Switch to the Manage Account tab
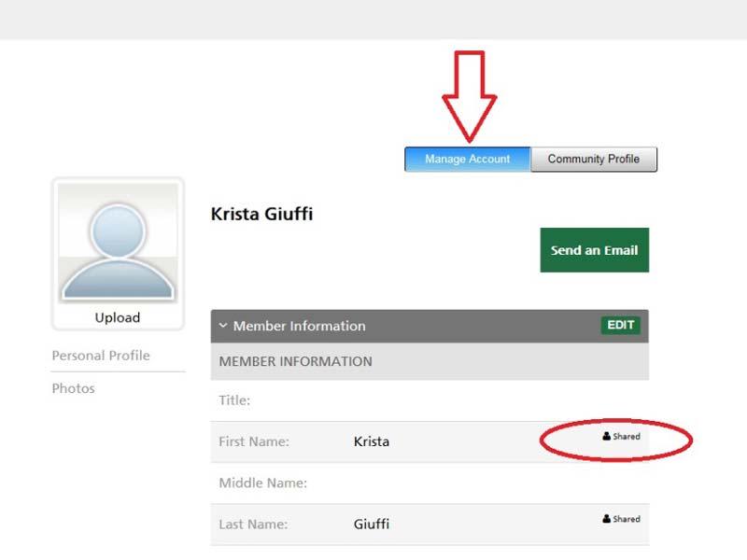This screenshot has width=747, height=560. 467,160
